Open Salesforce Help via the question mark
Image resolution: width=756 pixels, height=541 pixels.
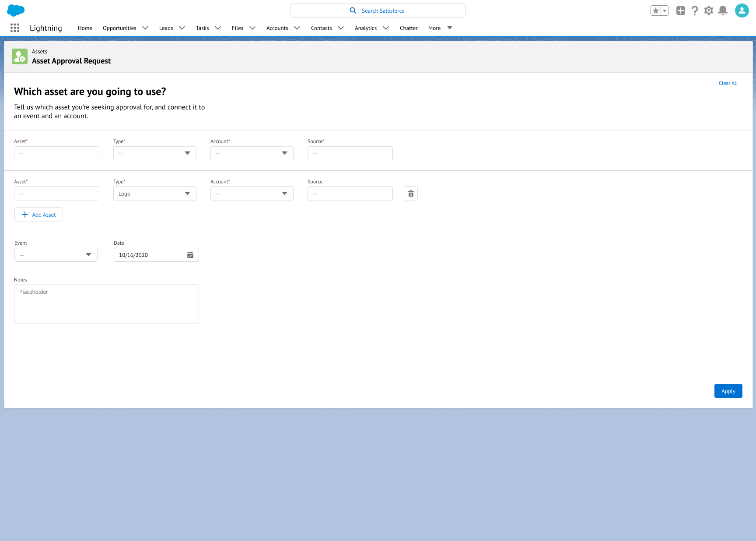tap(695, 11)
